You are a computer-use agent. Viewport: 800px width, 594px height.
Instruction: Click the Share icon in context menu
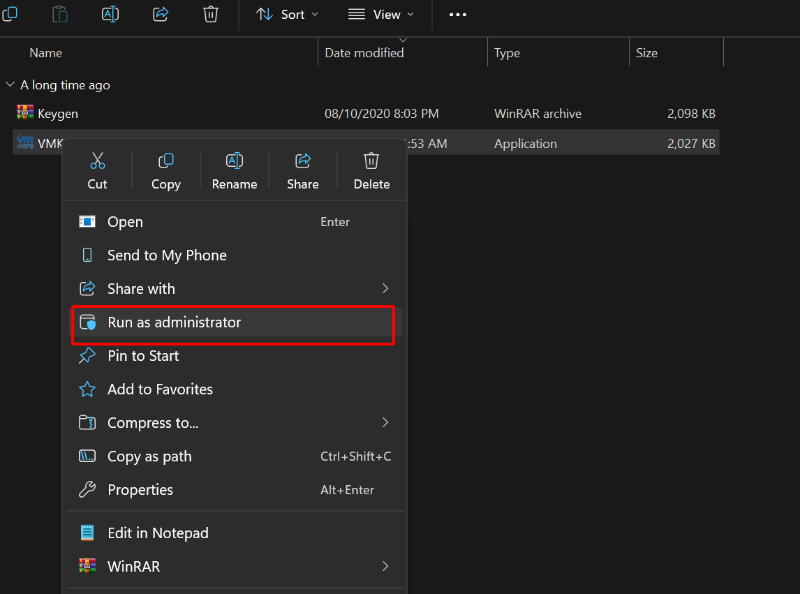pyautogui.click(x=302, y=162)
